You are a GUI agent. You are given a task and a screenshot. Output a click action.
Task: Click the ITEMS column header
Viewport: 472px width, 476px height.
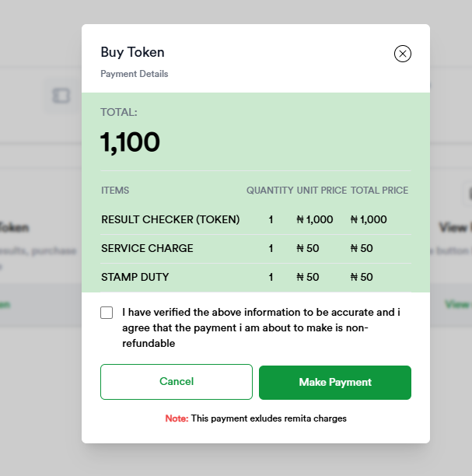point(115,191)
